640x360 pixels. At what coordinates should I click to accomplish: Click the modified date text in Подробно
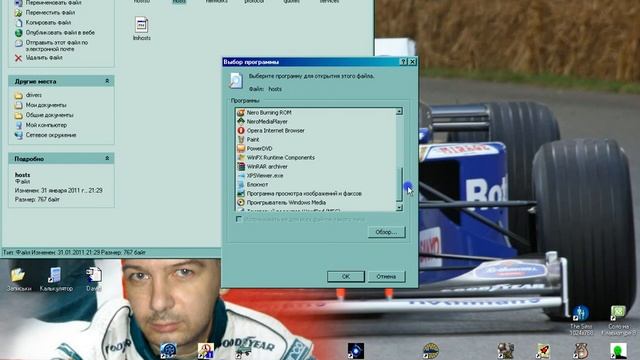pos(58,190)
